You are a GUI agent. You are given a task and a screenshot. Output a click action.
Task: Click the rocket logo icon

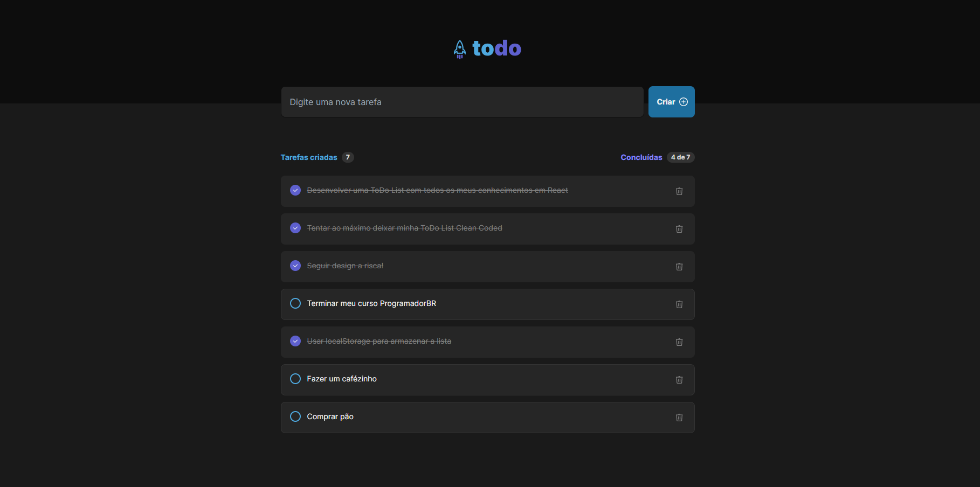click(x=459, y=48)
